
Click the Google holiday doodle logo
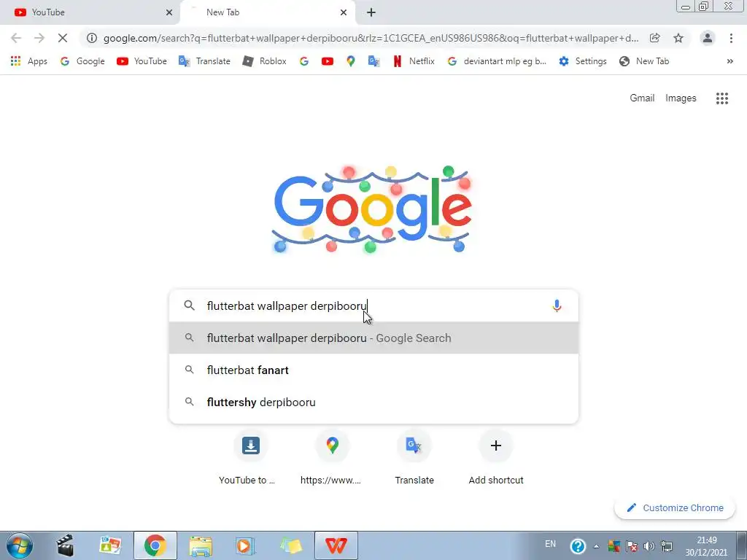[372, 209]
